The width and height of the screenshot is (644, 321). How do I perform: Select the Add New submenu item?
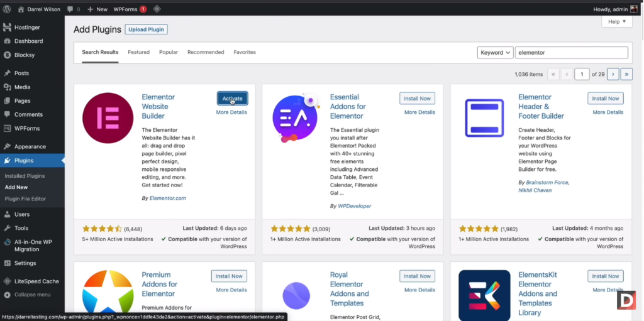coord(16,187)
